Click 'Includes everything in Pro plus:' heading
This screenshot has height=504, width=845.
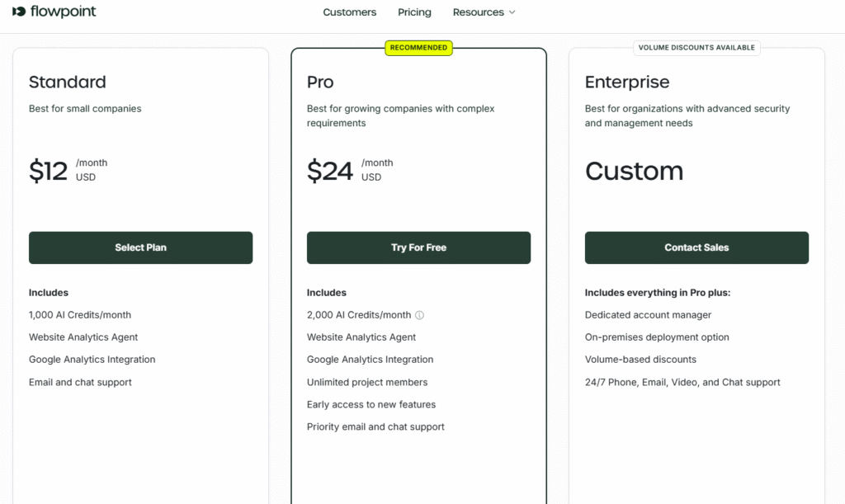tap(658, 293)
